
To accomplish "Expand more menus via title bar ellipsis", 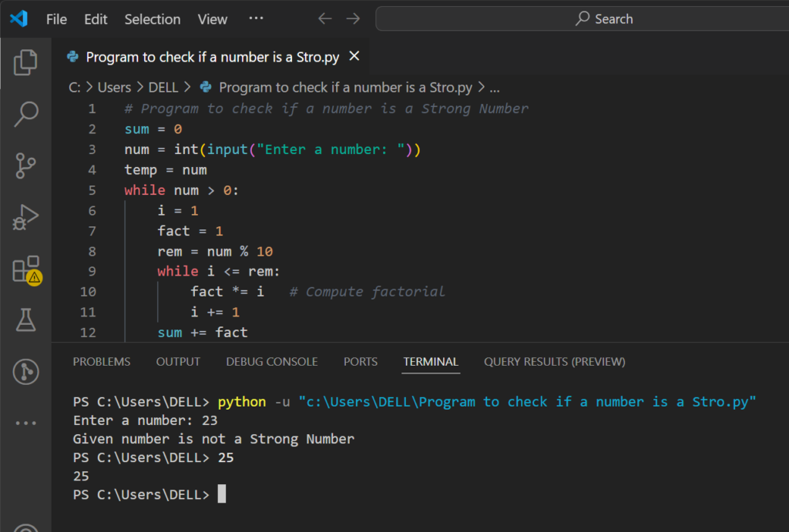I will [256, 18].
